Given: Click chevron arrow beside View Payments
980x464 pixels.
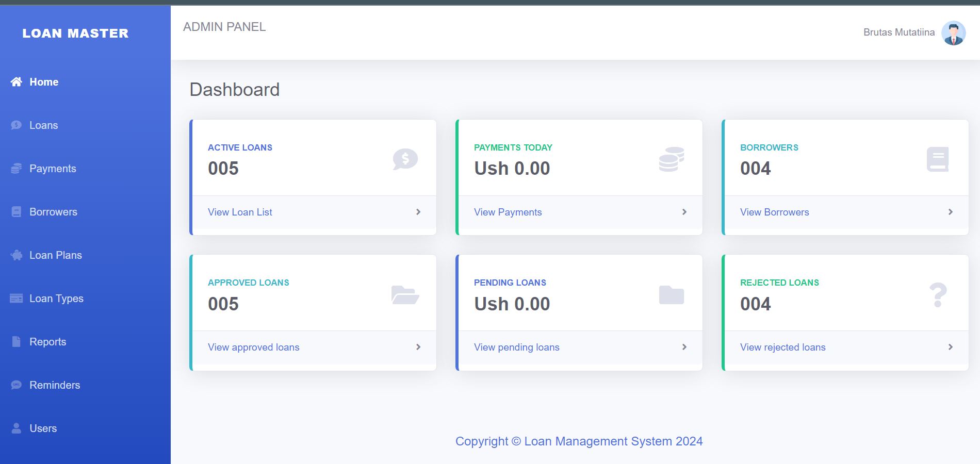Looking at the screenshot, I should coord(684,212).
